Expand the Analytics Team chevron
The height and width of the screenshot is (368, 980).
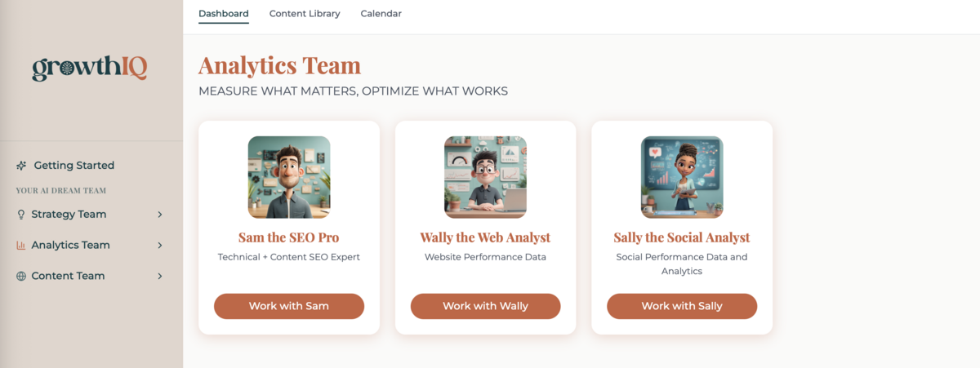[x=160, y=245]
